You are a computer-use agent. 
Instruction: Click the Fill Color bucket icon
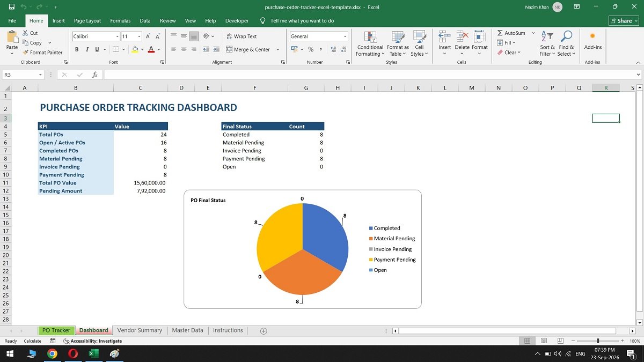[x=135, y=49]
